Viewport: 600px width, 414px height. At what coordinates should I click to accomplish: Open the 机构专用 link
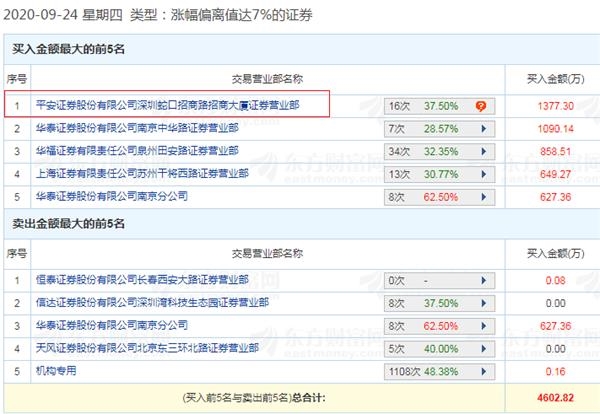[56, 371]
